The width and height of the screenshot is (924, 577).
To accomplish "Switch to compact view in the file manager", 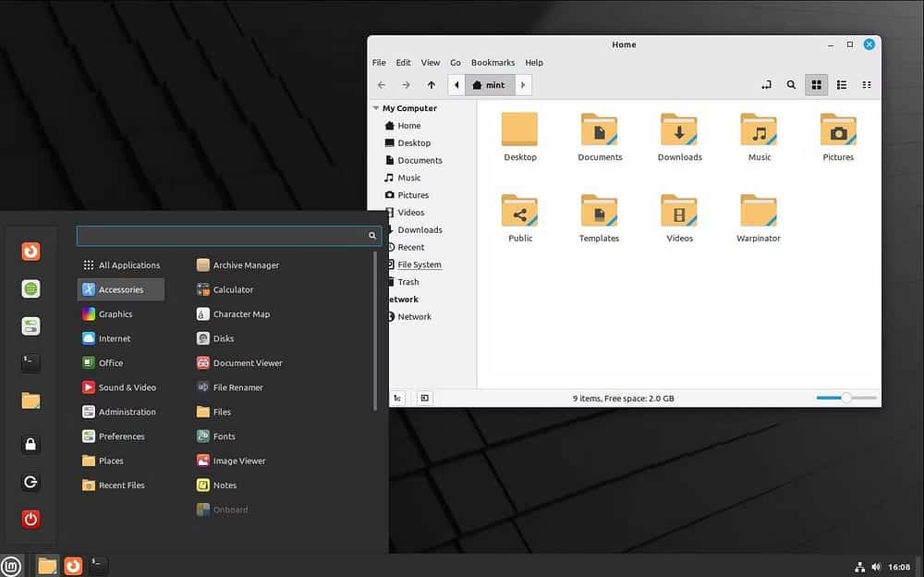I will coord(867,84).
